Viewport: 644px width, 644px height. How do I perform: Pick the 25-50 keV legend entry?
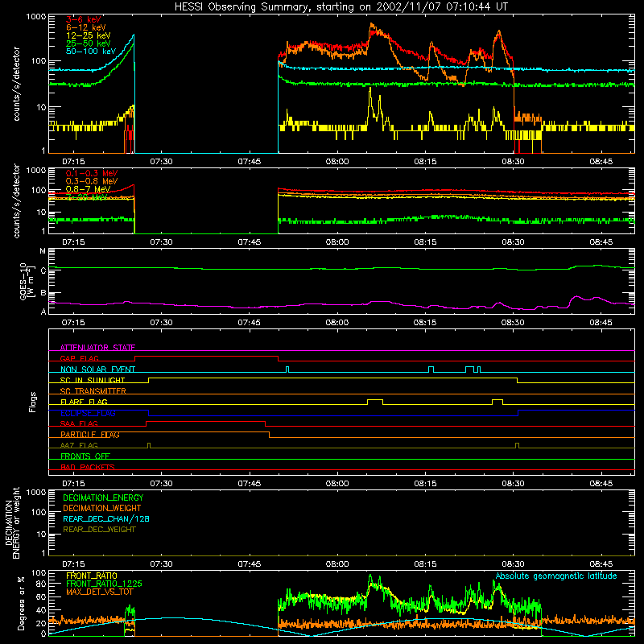pyautogui.click(x=89, y=43)
